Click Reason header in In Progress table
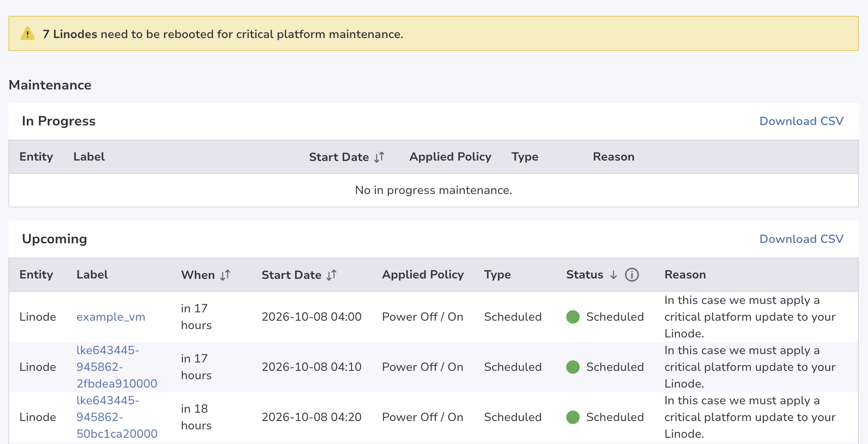 click(614, 157)
